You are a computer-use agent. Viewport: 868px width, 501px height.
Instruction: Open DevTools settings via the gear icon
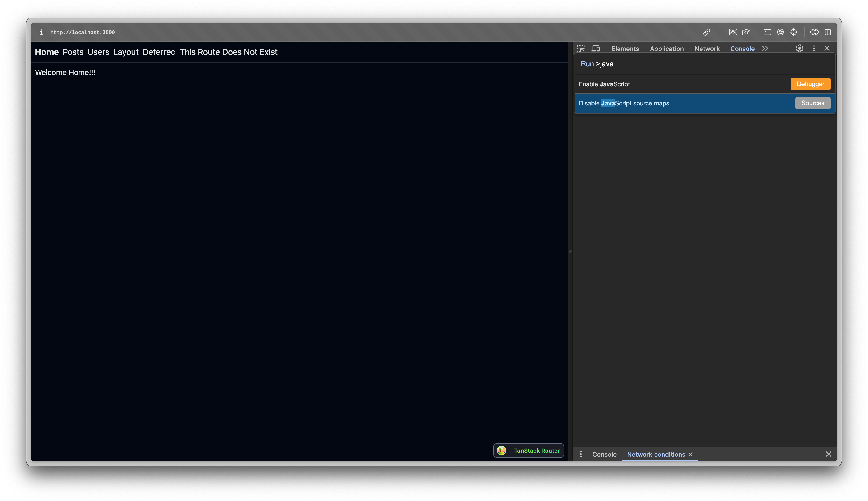tap(799, 48)
